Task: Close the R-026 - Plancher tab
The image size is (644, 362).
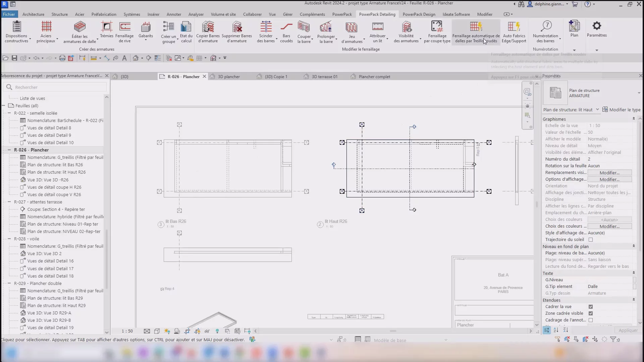Action: 204,76
